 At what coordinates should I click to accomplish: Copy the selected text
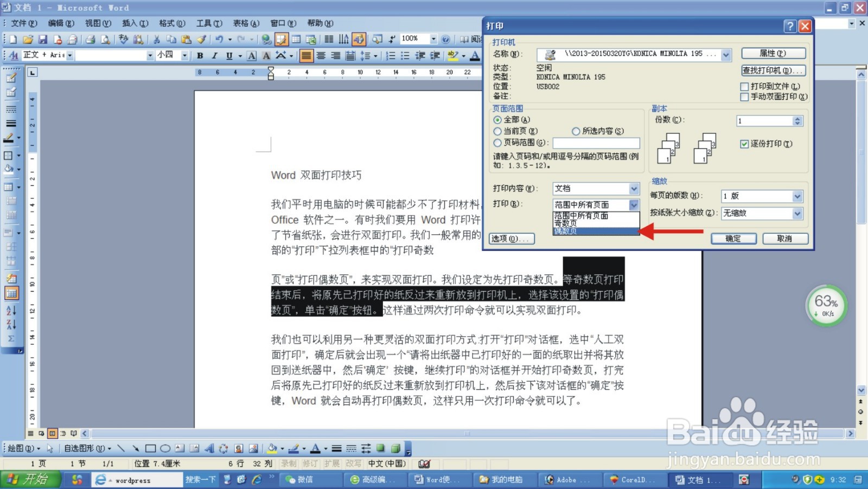click(x=171, y=40)
